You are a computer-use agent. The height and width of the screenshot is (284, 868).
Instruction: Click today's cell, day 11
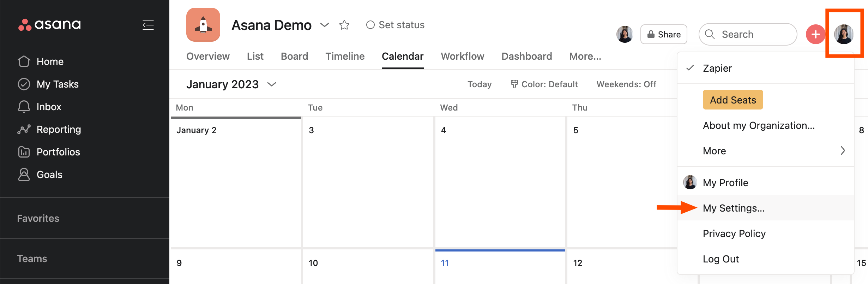(x=500, y=267)
